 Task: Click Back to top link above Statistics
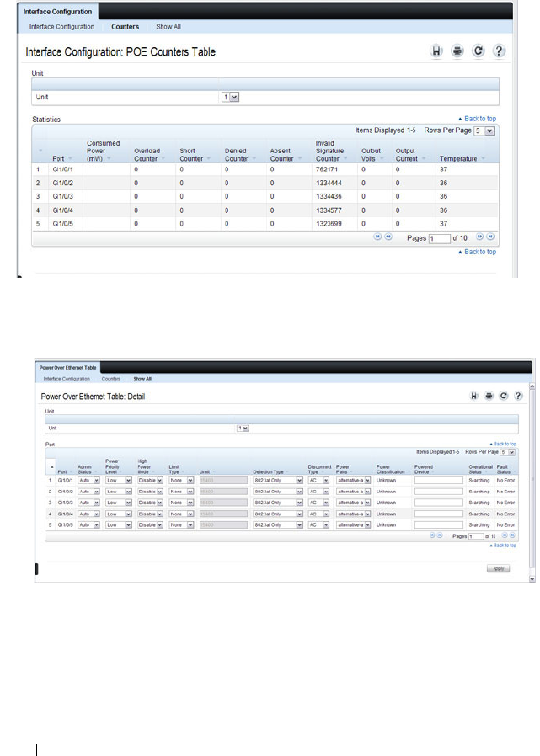tap(478, 119)
